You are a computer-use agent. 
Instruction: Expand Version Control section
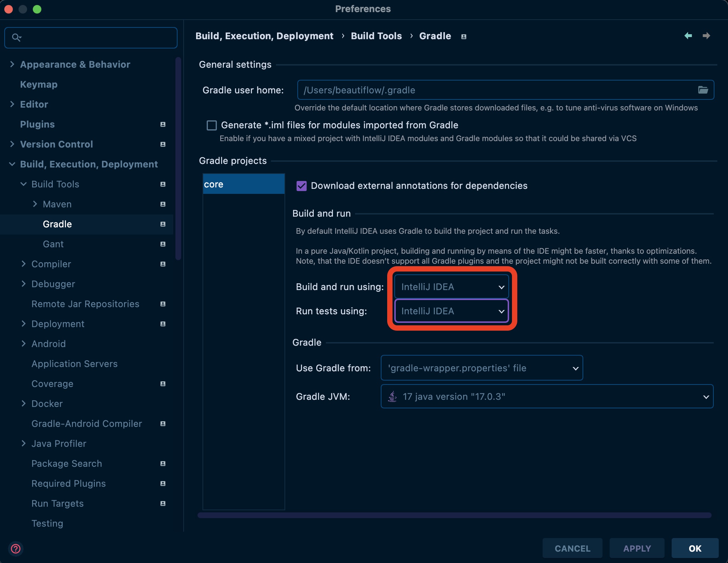click(12, 144)
